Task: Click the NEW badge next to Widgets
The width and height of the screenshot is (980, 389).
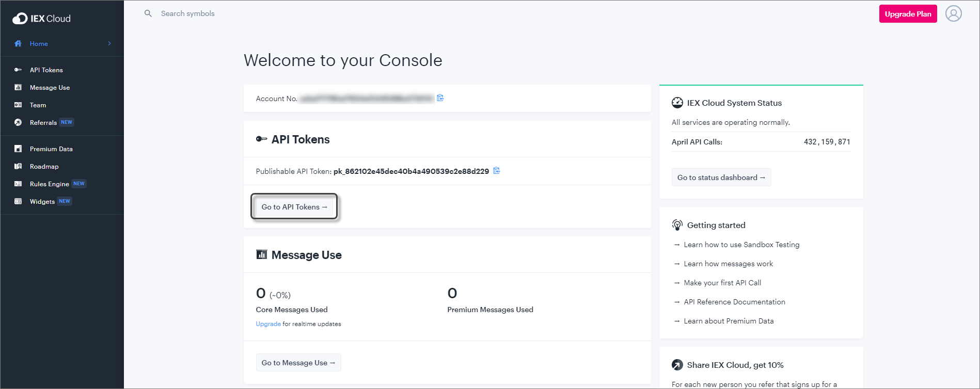Action: (65, 201)
